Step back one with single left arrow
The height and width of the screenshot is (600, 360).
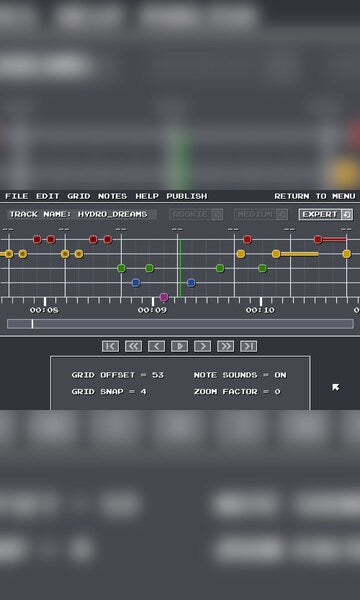156,346
